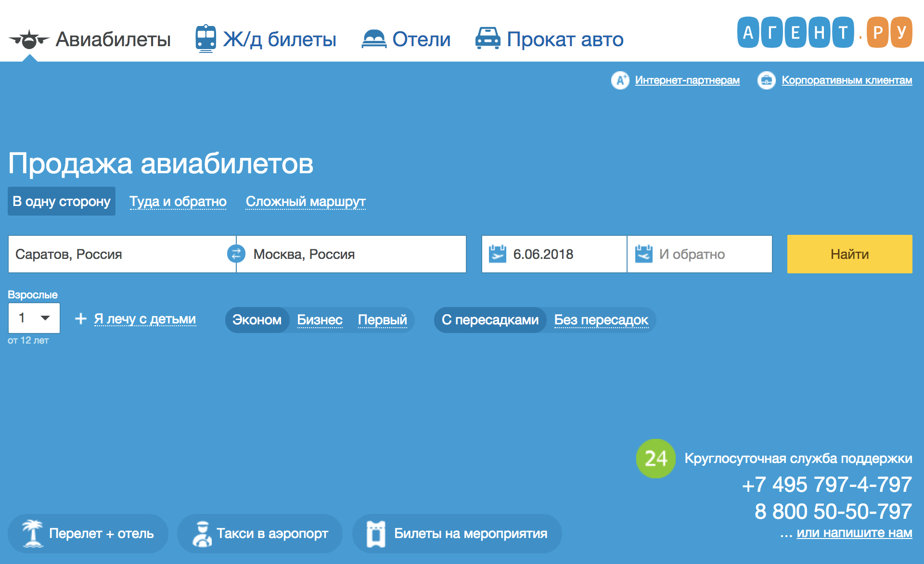
Task: Open the Интернет-партнерам link
Action: click(687, 80)
